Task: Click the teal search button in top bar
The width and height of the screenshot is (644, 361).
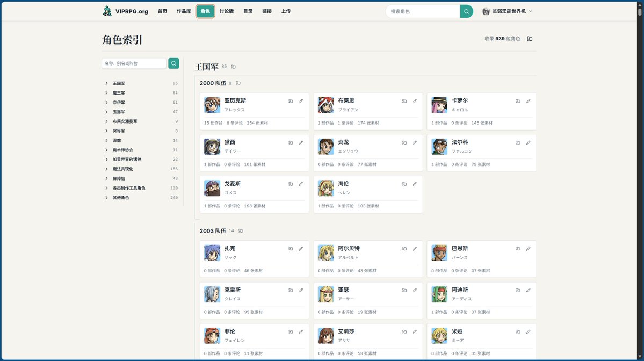Action: (466, 11)
